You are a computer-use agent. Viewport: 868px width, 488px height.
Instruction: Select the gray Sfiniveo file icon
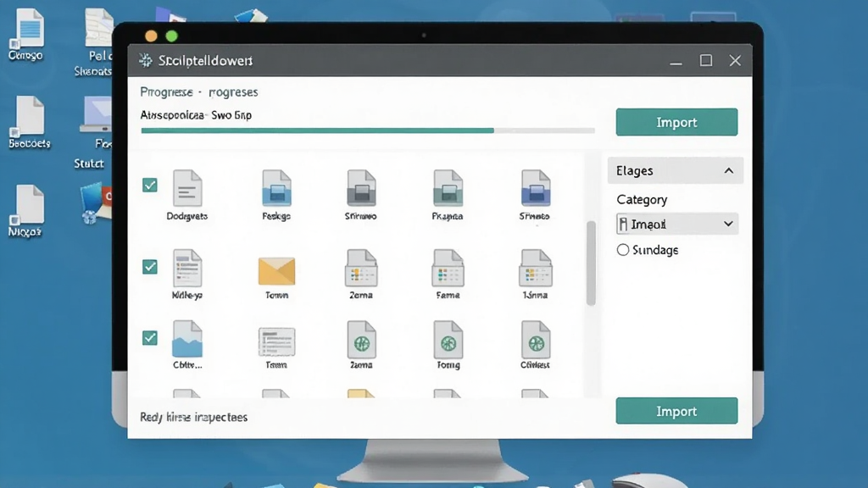(x=361, y=188)
